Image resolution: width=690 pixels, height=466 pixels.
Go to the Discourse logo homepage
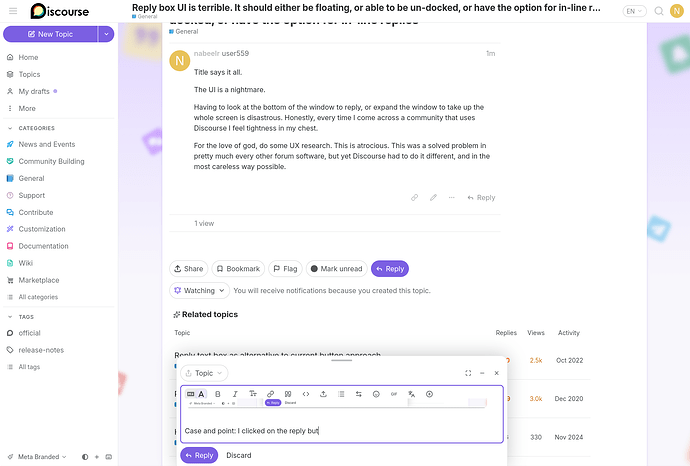59,11
